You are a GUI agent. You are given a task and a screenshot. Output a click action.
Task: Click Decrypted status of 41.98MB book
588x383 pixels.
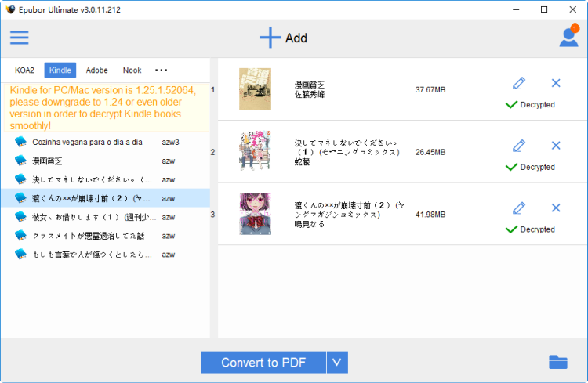click(x=530, y=229)
